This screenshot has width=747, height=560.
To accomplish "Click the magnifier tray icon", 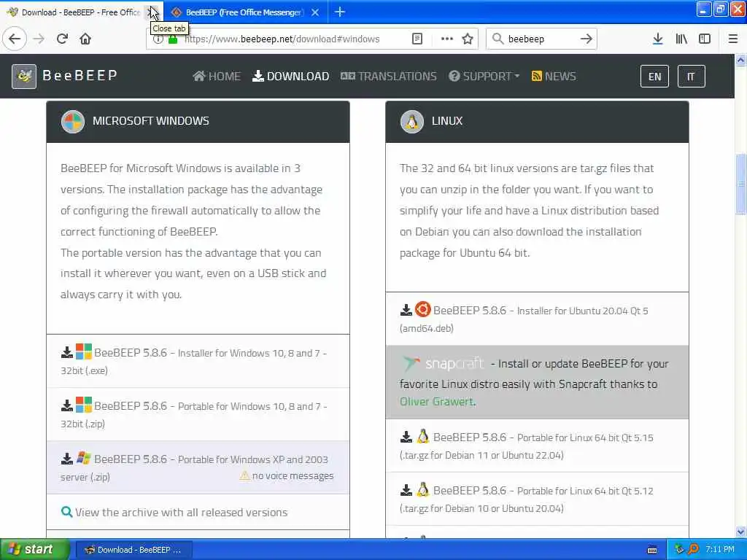I will 693,550.
